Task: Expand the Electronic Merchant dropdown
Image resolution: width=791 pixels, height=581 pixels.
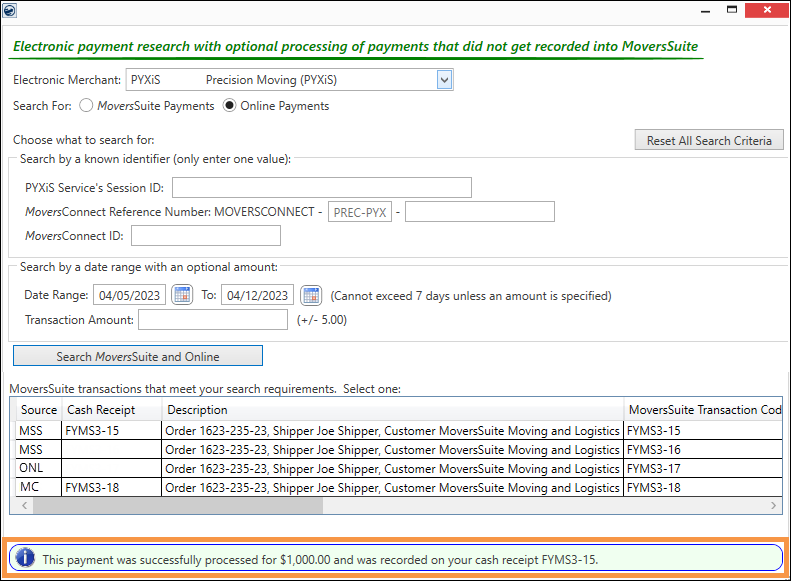Action: (444, 80)
